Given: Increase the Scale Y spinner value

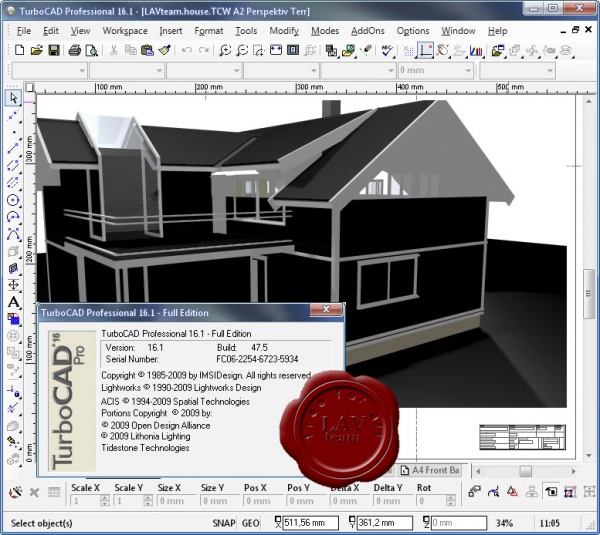Looking at the screenshot, I should pos(148,497).
